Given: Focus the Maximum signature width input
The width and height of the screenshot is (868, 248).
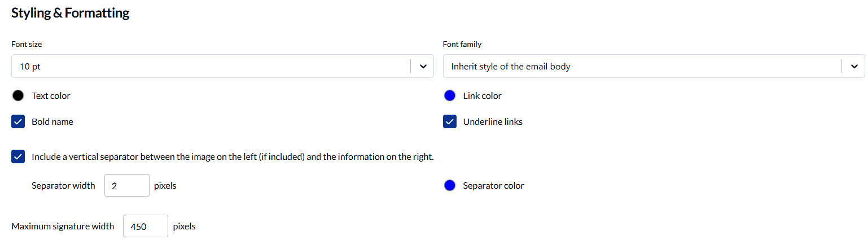Looking at the screenshot, I should 145,226.
